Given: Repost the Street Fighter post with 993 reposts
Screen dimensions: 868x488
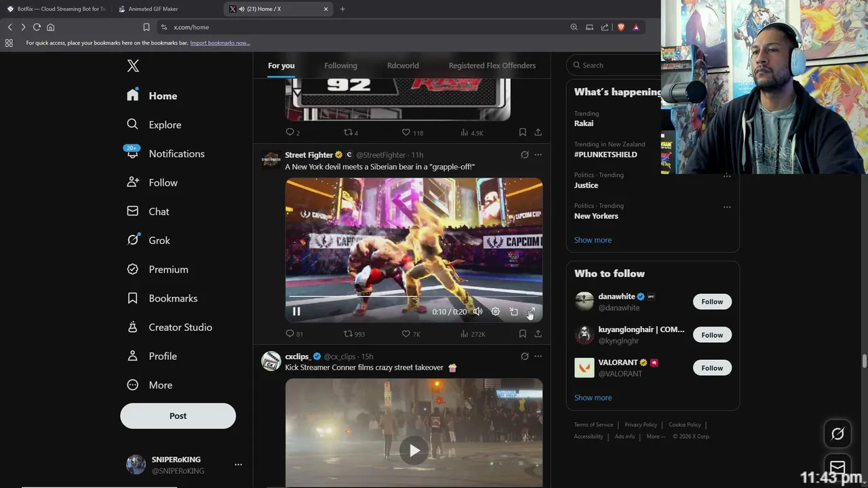Looking at the screenshot, I should pyautogui.click(x=354, y=333).
